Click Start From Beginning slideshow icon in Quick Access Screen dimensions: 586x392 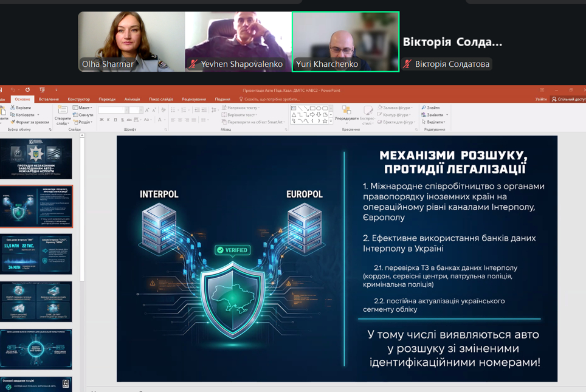point(42,90)
